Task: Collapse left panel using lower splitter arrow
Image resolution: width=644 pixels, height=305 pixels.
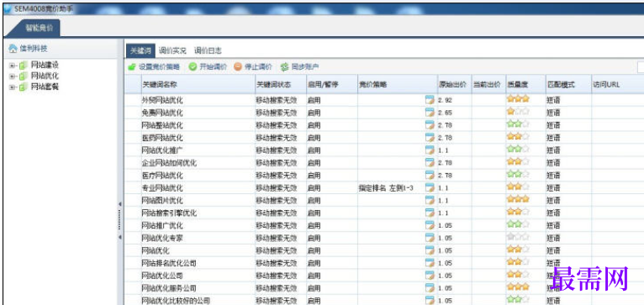Action: 120,237
